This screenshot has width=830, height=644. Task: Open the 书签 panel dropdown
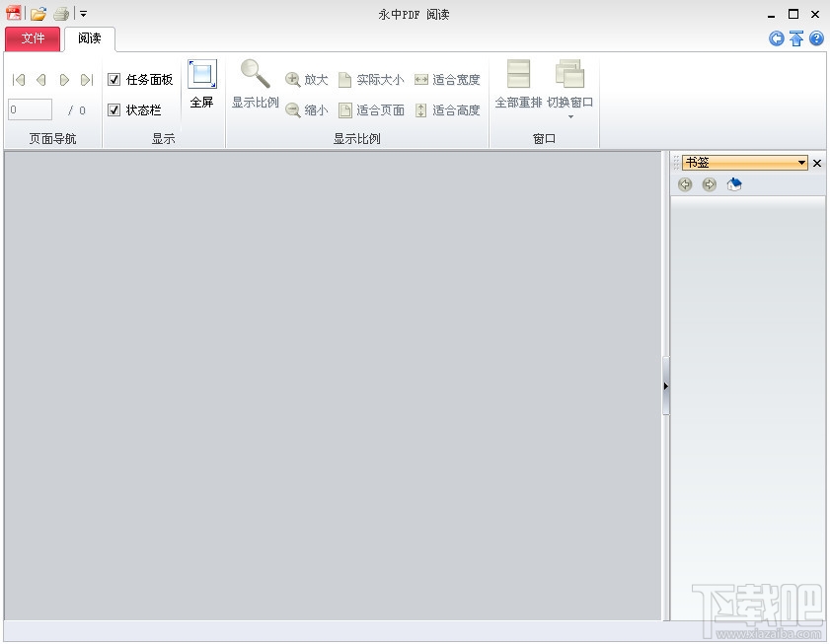pos(799,162)
